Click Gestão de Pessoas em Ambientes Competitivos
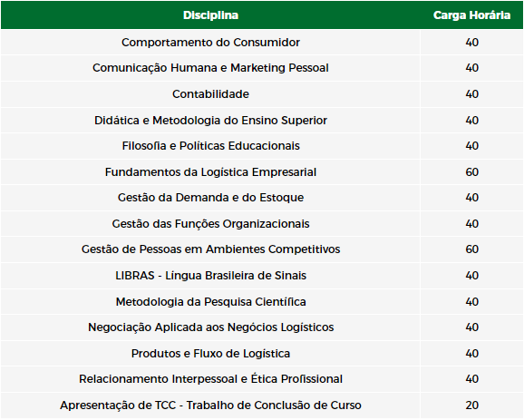The width and height of the screenshot is (524, 420). click(x=210, y=249)
